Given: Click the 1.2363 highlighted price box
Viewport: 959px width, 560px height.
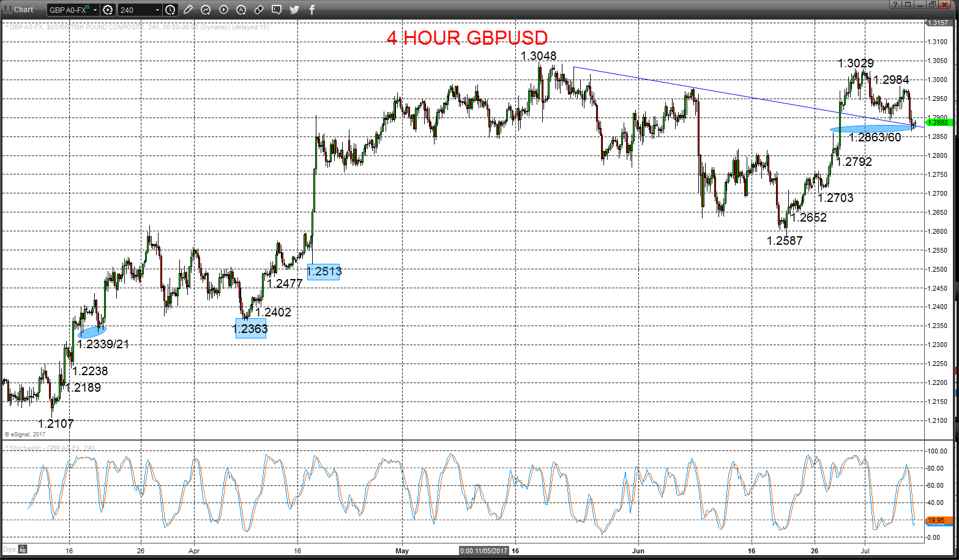Looking at the screenshot, I should point(251,329).
